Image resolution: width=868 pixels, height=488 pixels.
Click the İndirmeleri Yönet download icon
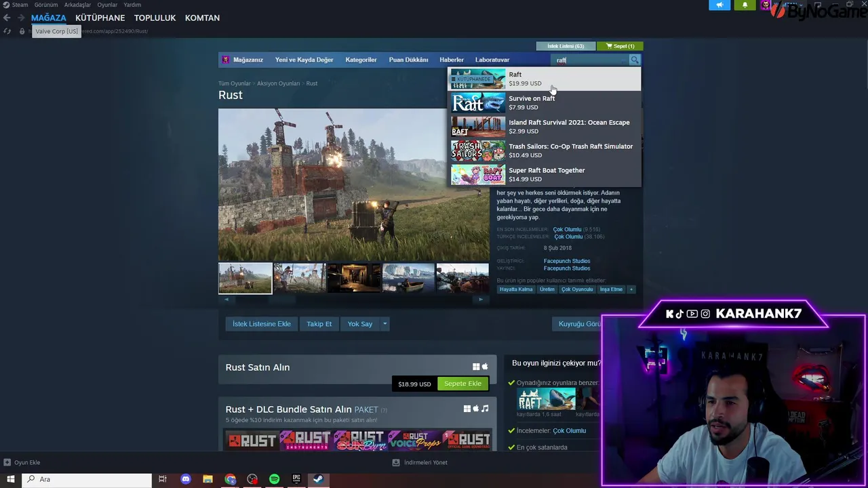[x=396, y=462]
